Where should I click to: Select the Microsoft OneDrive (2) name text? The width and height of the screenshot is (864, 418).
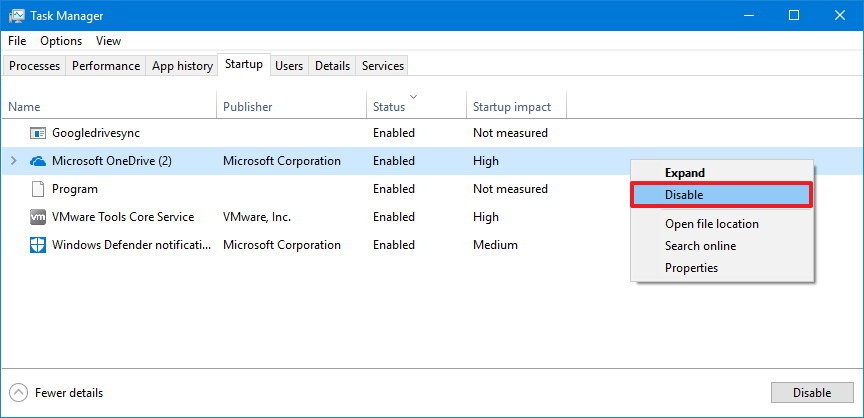[x=112, y=161]
